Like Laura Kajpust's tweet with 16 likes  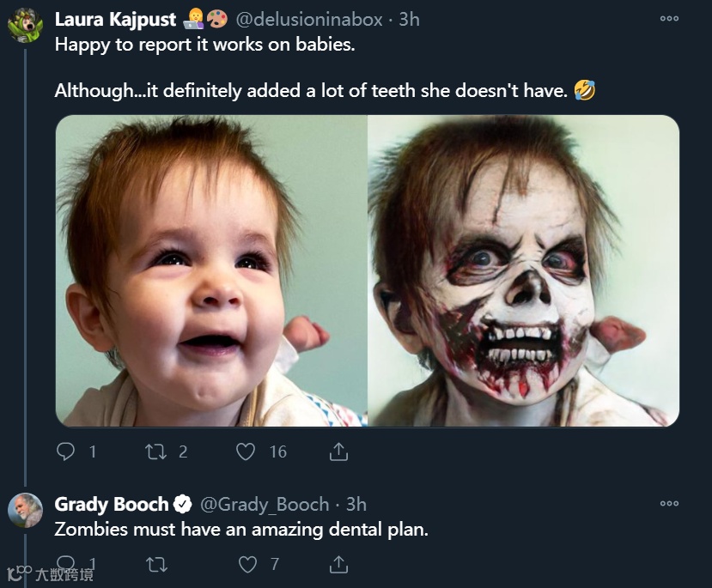246,452
